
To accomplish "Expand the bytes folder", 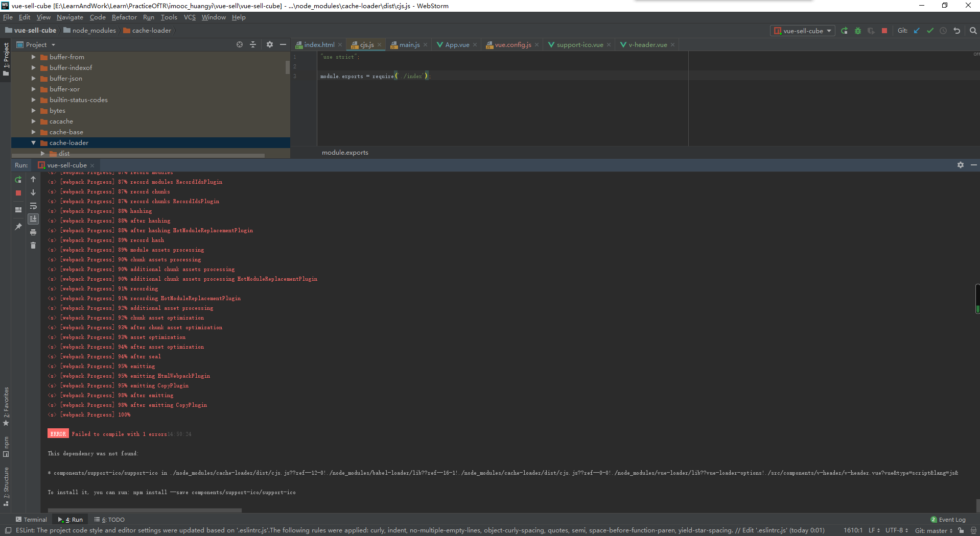I will click(x=34, y=111).
